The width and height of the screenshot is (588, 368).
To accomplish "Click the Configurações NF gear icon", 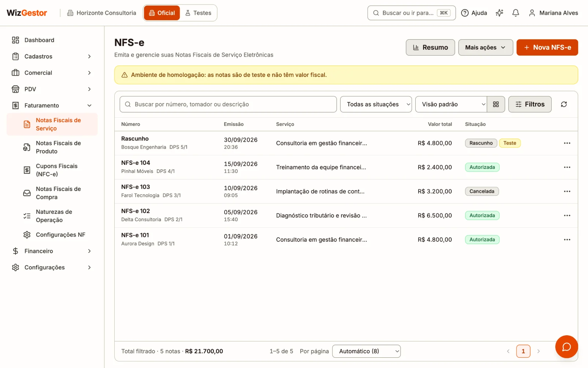I will [27, 235].
